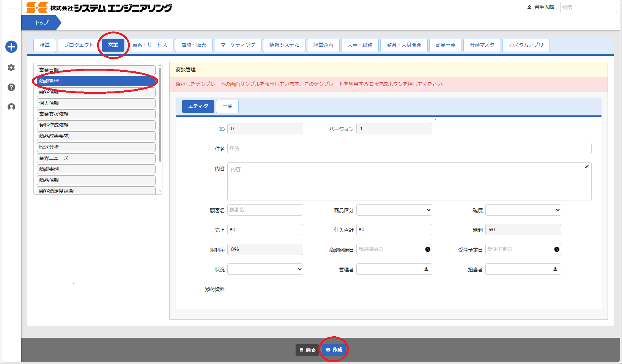The width and height of the screenshot is (622, 364).
Task: Click the help question mark icon
Action: point(11,87)
